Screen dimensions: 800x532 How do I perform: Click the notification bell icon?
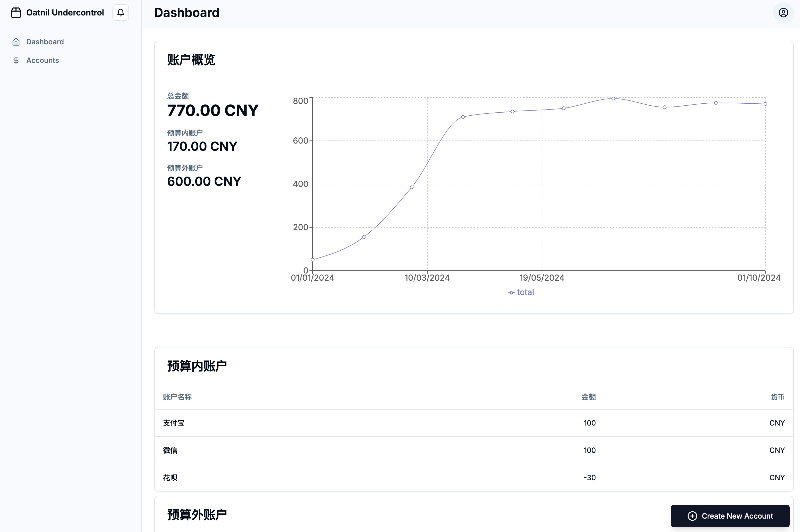120,13
